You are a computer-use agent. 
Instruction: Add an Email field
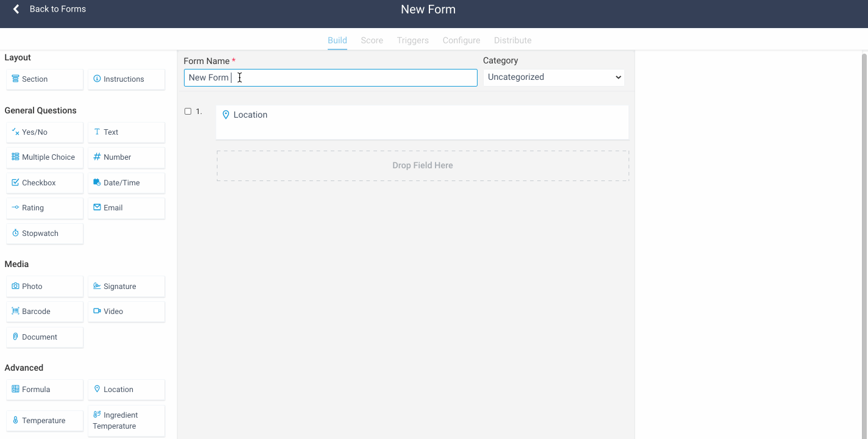pos(126,208)
